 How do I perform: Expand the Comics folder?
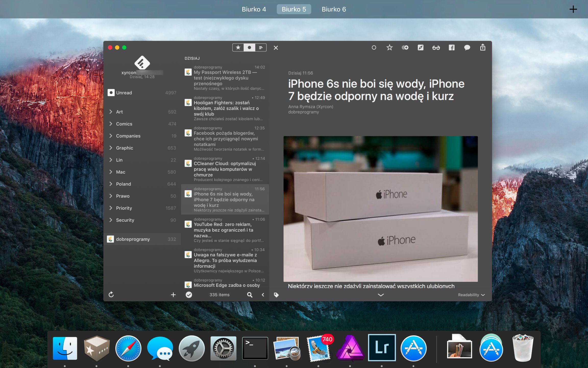click(111, 124)
